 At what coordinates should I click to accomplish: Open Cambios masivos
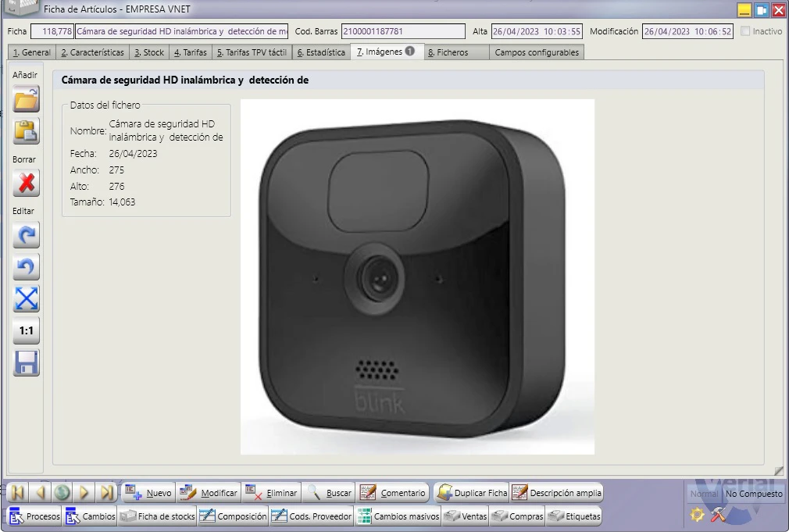[398, 516]
